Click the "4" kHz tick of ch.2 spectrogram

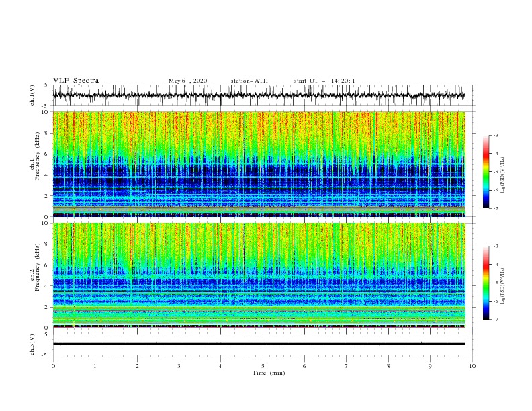47,286
